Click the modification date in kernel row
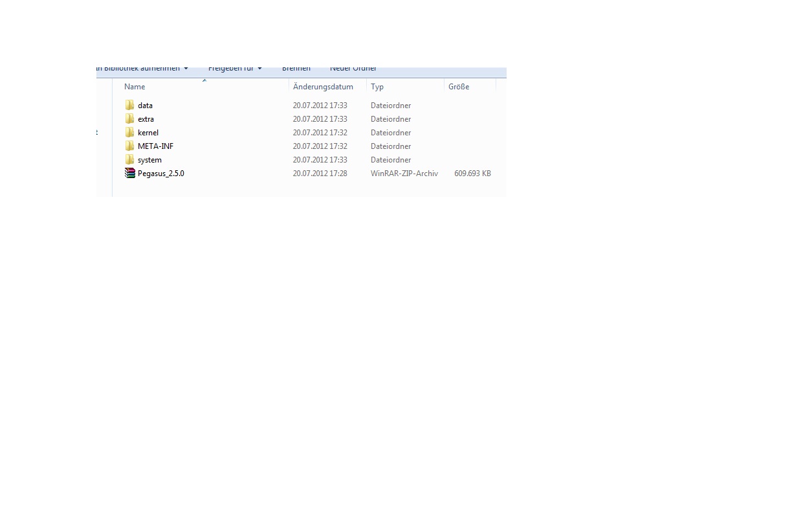812x507 pixels. [x=320, y=133]
